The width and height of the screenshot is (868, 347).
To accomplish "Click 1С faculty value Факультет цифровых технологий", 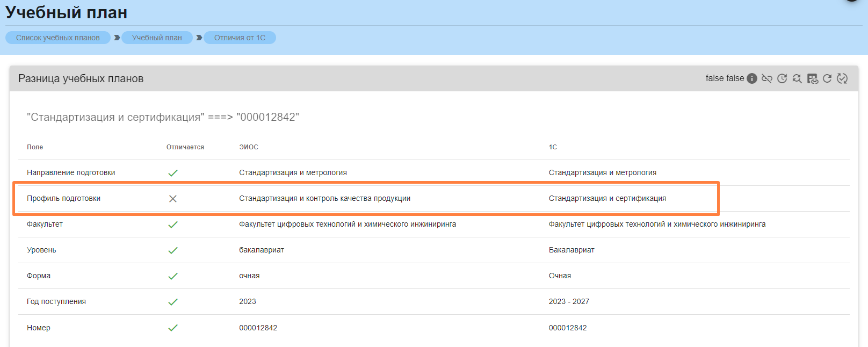I will click(657, 224).
